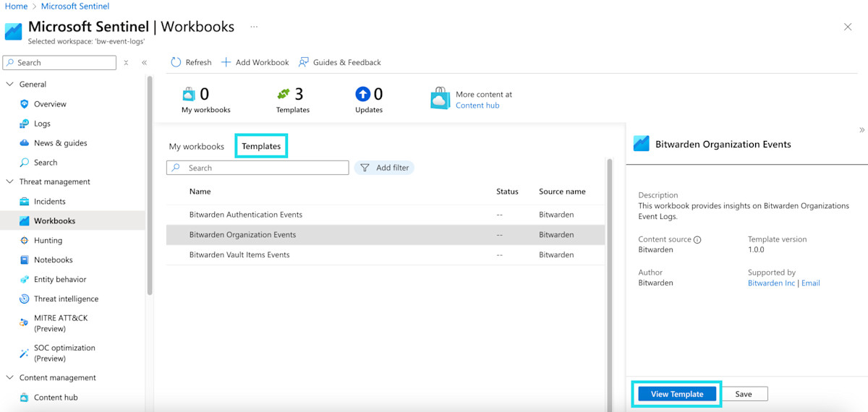Viewport: 868px width, 412px height.
Task: Collapse the General section
Action: (x=10, y=85)
